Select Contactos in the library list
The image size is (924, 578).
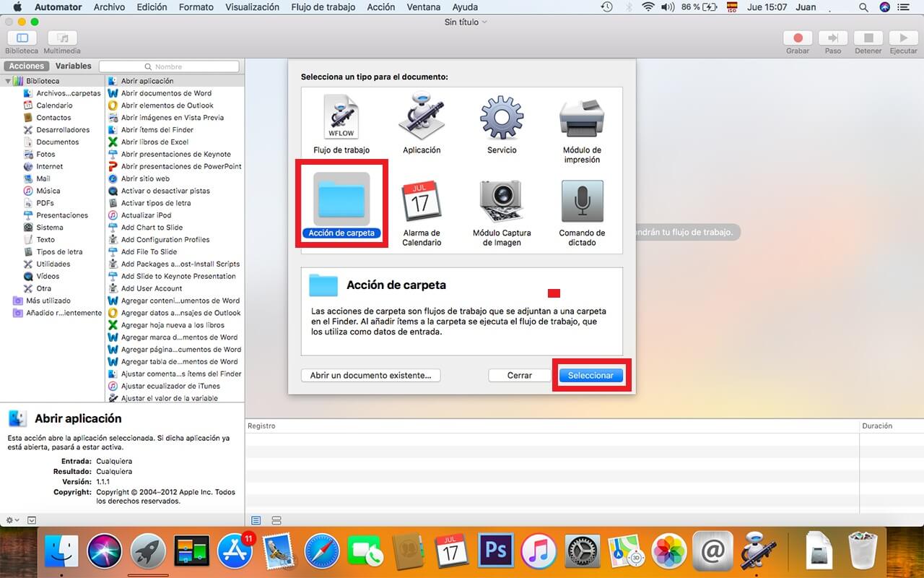click(53, 118)
